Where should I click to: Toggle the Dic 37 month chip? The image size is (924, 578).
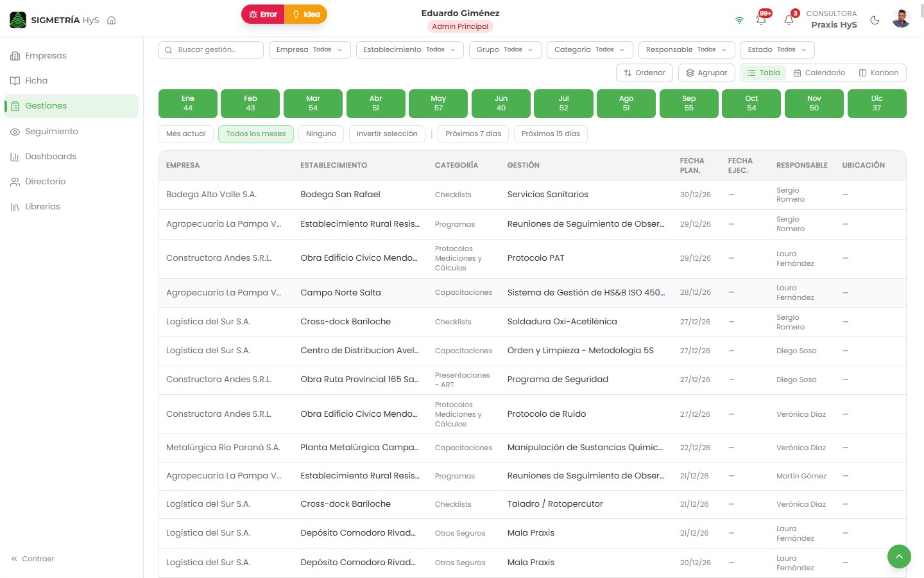(877, 103)
